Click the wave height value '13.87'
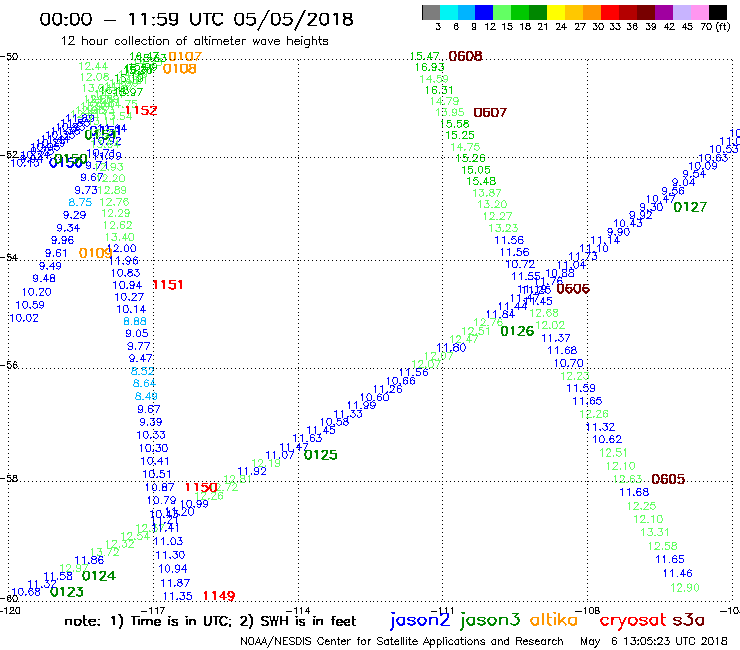Screen dimensions: 740x650 coord(487,193)
